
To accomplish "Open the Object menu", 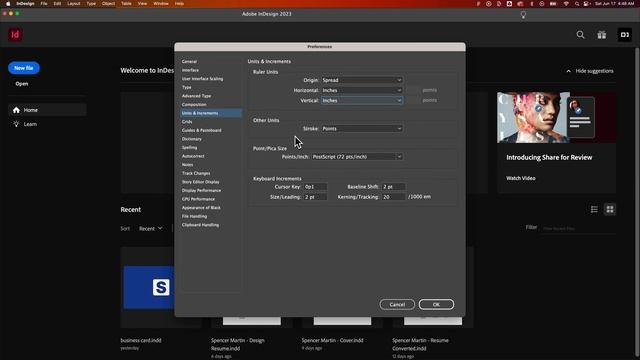I will pos(108,4).
